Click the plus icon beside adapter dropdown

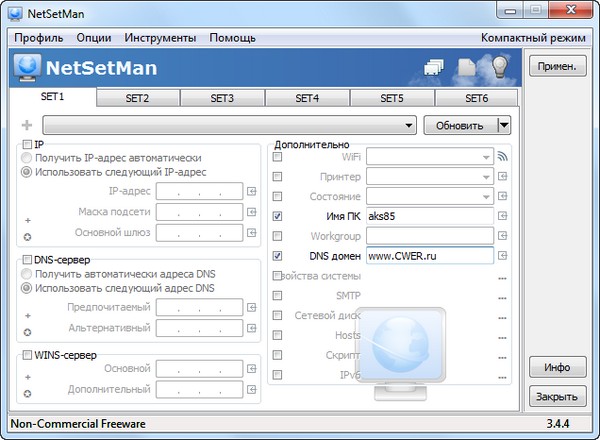(27, 125)
